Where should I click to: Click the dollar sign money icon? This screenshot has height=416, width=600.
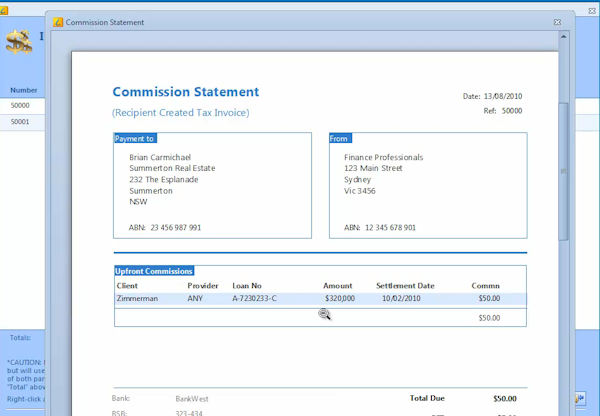tap(18, 42)
